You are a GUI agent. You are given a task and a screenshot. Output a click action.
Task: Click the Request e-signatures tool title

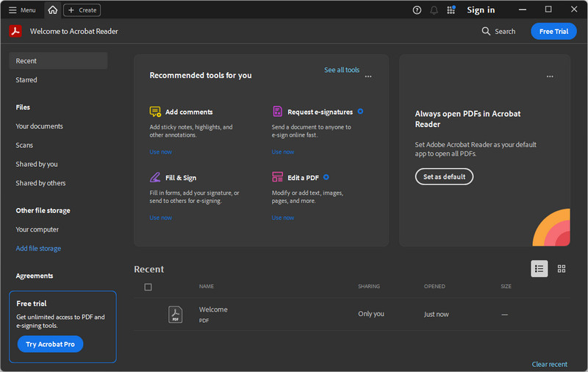point(320,112)
